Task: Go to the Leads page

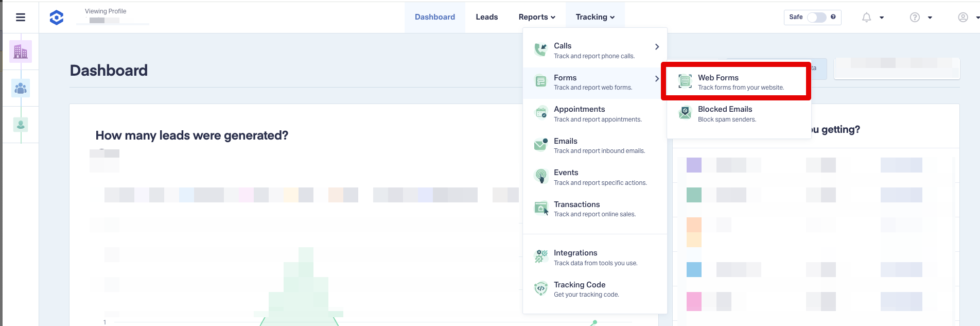Action: coord(486,17)
